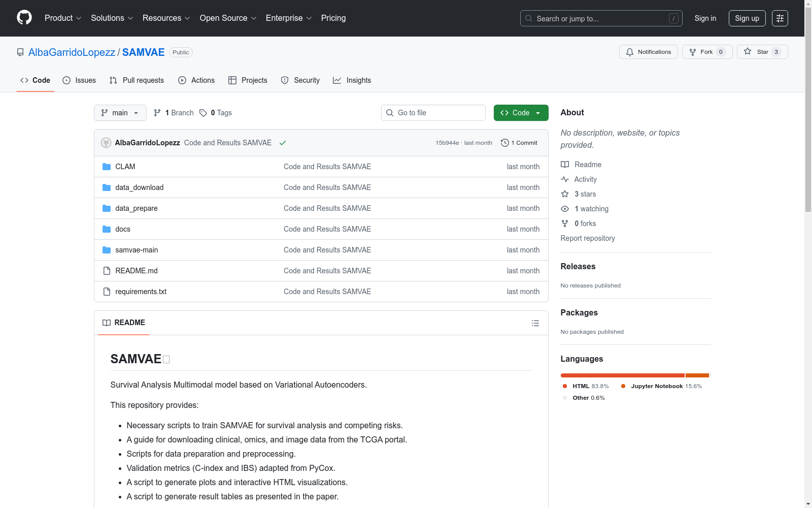Open the main branch selector dropdown
Viewport: 812px width, 508px height.
(120, 113)
